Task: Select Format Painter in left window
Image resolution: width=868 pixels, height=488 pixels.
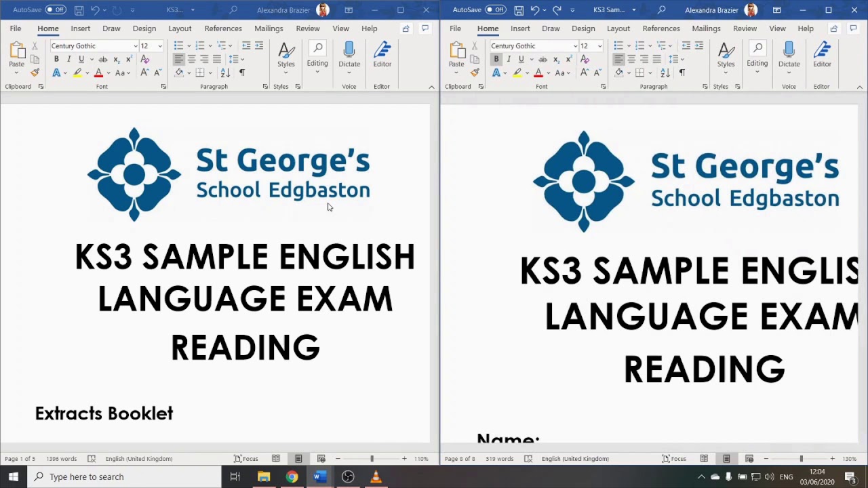Action: click(x=35, y=72)
